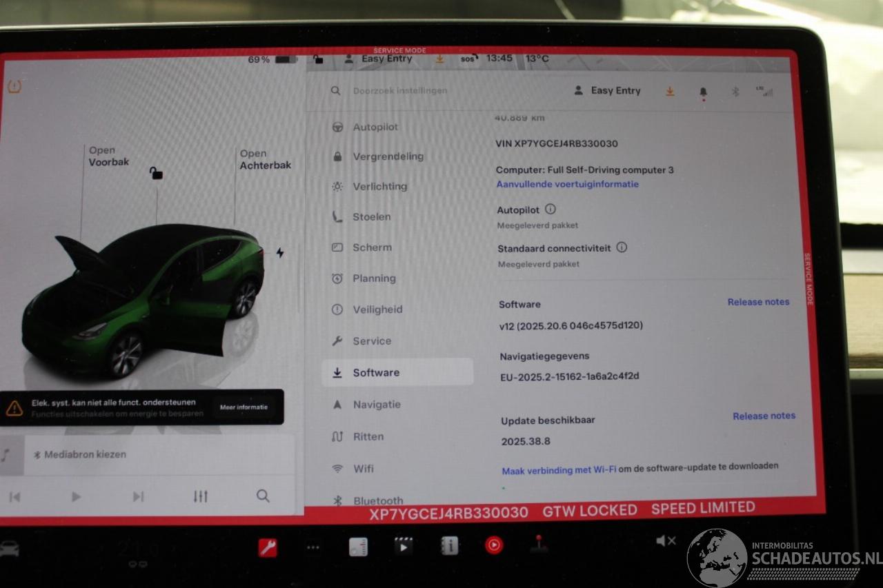Open the equalizer audio settings icon

coord(200,496)
